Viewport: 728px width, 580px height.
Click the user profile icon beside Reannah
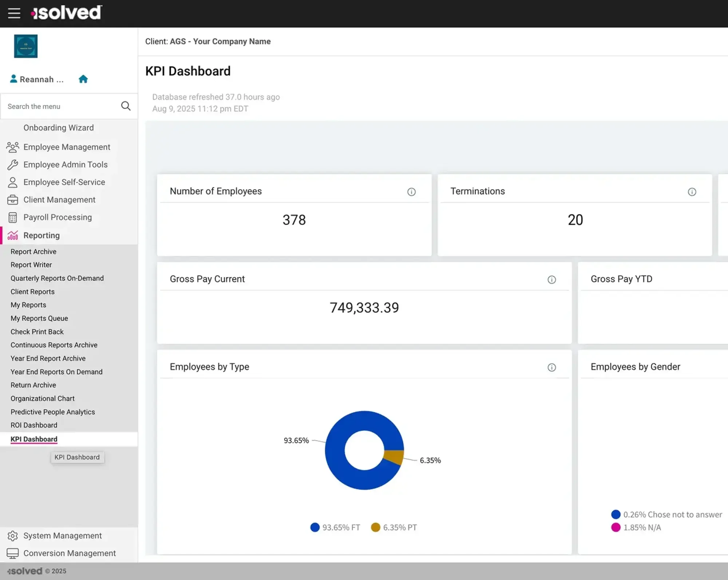tap(13, 79)
